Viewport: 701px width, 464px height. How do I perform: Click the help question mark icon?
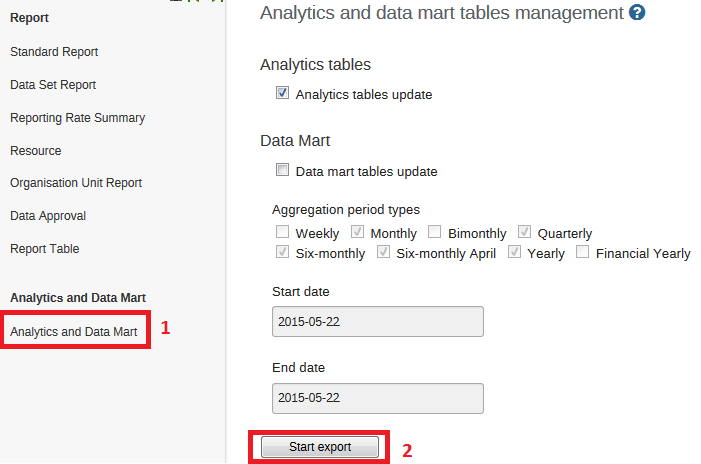point(637,13)
